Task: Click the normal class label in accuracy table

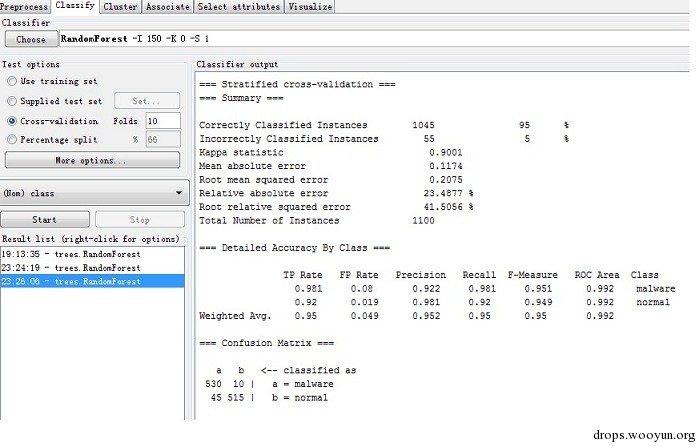Action: pyautogui.click(x=653, y=302)
